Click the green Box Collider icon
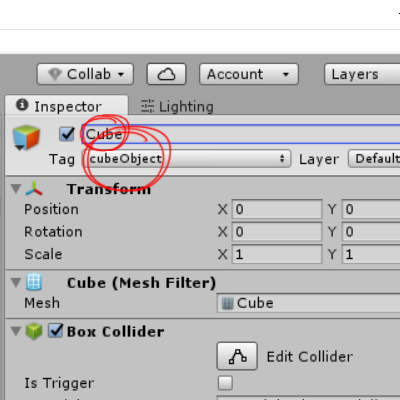400x400 pixels. tap(34, 331)
